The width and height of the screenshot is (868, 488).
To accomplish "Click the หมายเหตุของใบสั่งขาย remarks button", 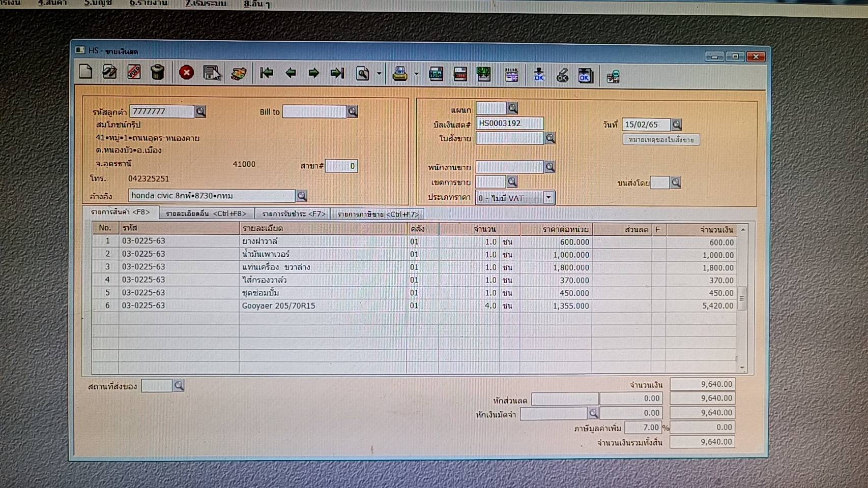I will click(661, 139).
